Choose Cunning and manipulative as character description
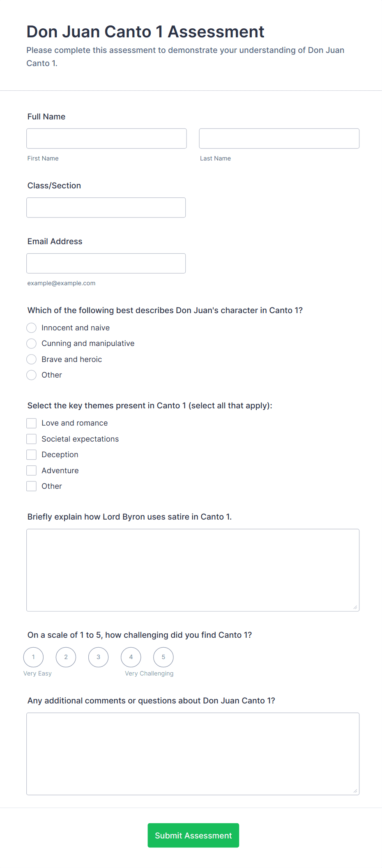 tap(31, 344)
